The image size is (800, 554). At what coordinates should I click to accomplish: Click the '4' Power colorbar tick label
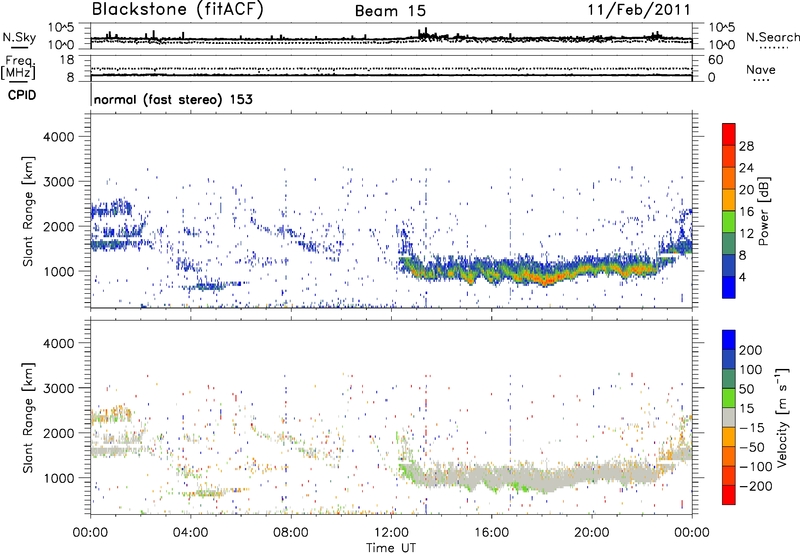tap(743, 277)
